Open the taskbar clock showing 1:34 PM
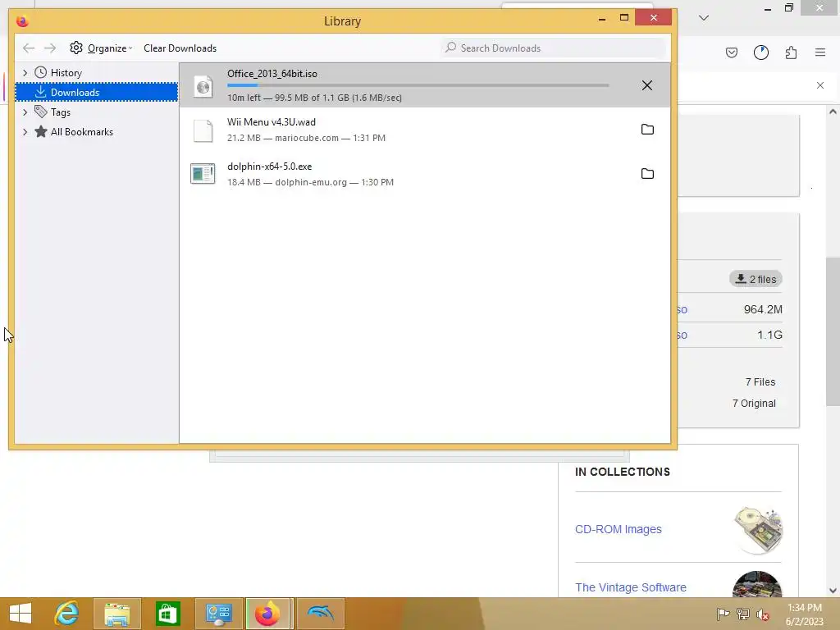Screen dimensions: 840x630 click(x=805, y=614)
